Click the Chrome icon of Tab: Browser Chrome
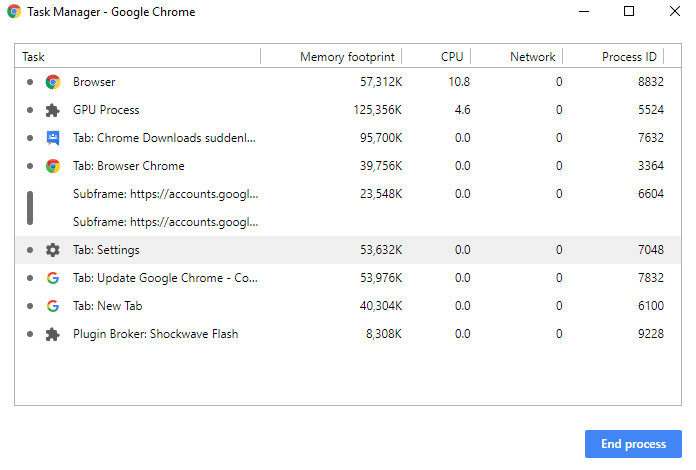Screen dimensions: 696x470 pyautogui.click(x=53, y=166)
